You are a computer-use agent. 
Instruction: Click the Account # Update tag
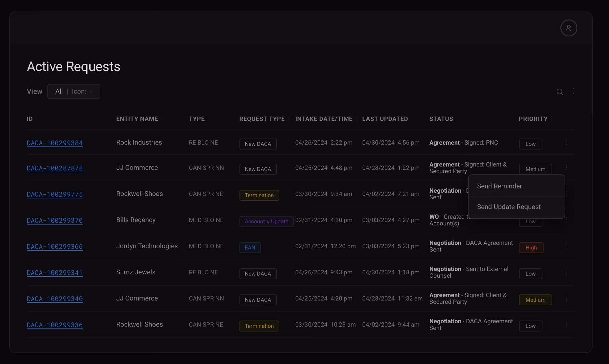267,221
